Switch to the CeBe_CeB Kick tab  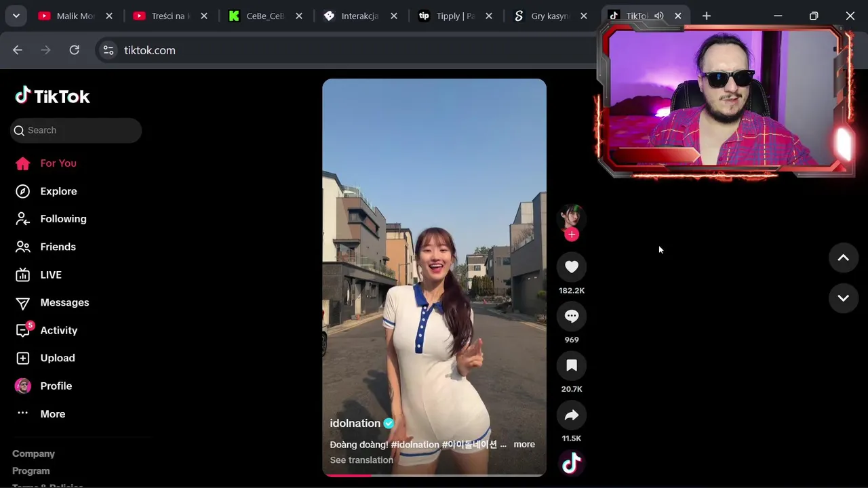[265, 16]
